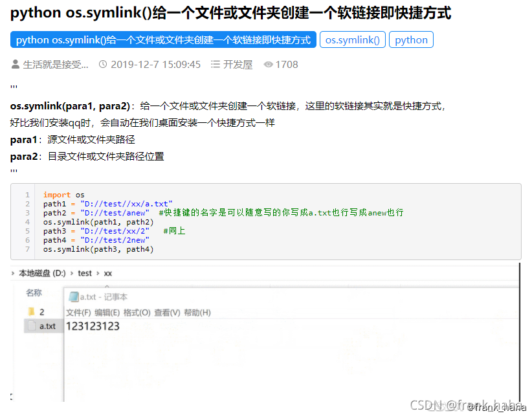The image size is (532, 418).
Task: Open Notepad 查看(V) menu
Action: [167, 313]
